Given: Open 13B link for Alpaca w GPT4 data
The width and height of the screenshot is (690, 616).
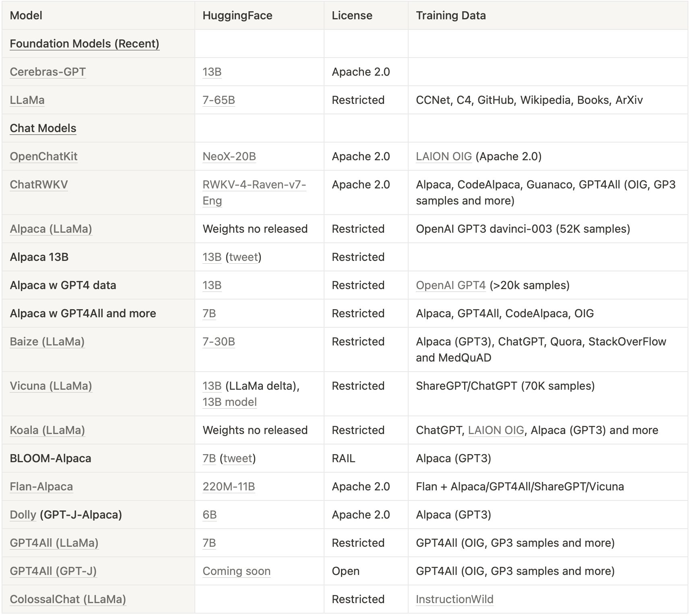Looking at the screenshot, I should click(212, 285).
